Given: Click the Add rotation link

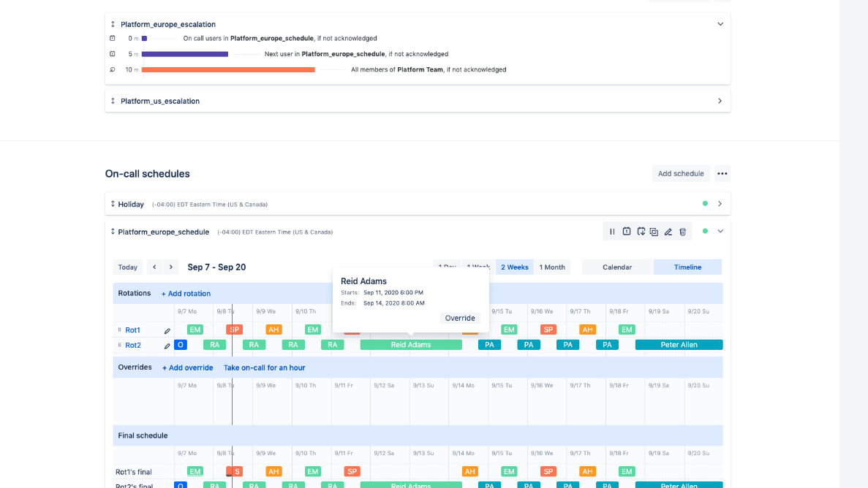Looking at the screenshot, I should pos(186,294).
